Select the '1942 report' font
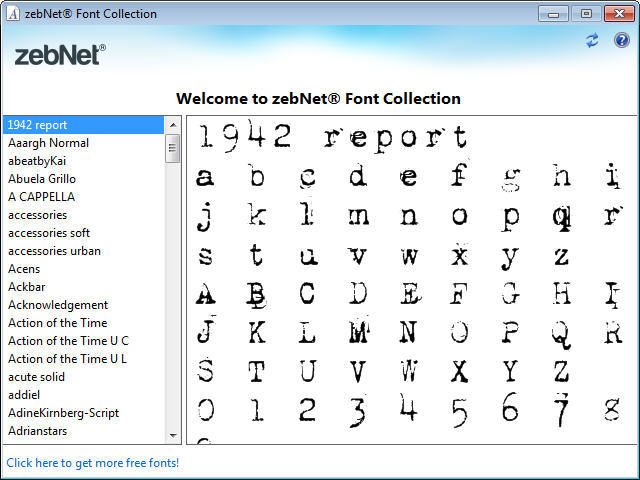Screen dimensions: 640x480 click(x=83, y=125)
